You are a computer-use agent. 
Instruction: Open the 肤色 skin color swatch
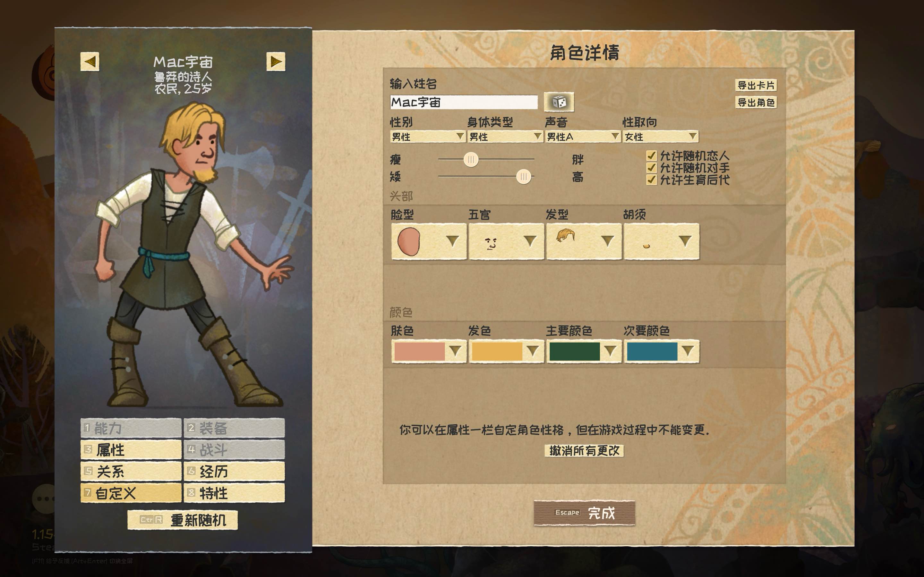tap(429, 351)
